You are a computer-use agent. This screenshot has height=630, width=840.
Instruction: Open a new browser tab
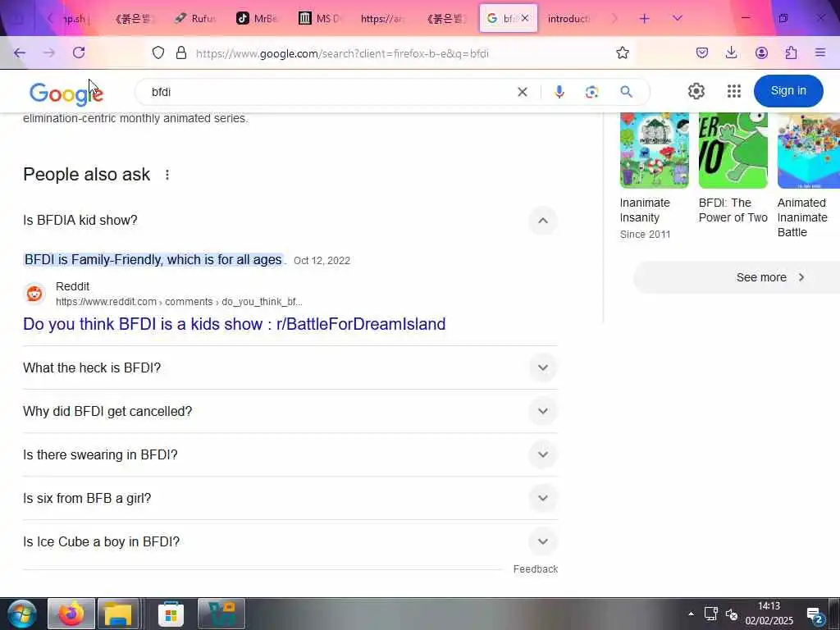645,19
